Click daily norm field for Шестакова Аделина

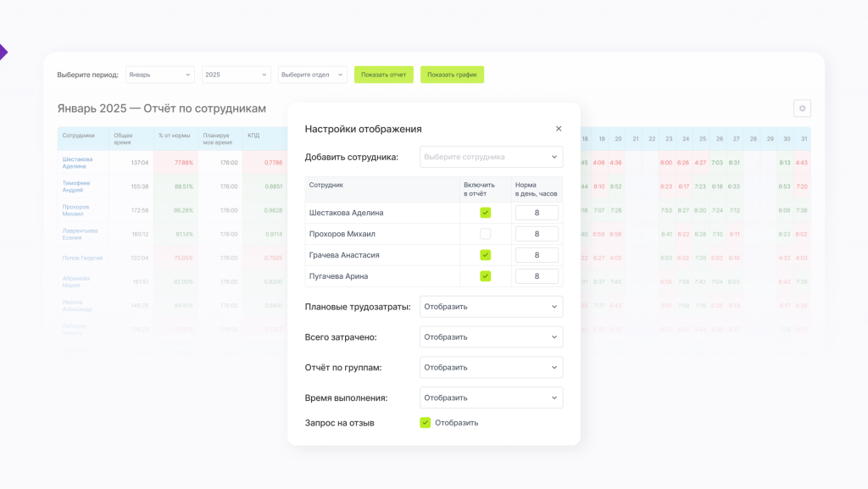[x=537, y=213]
